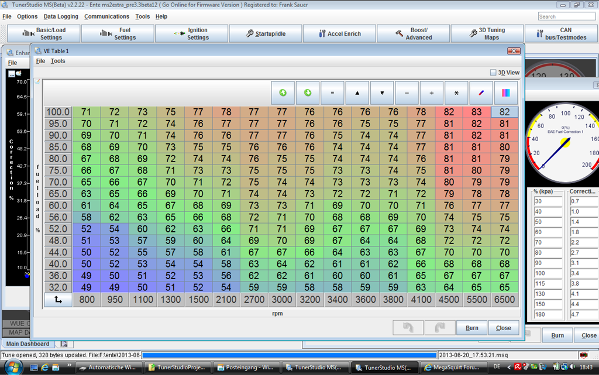Open the table color gradient settings
Screen dimensions: 599x375
click(506, 93)
